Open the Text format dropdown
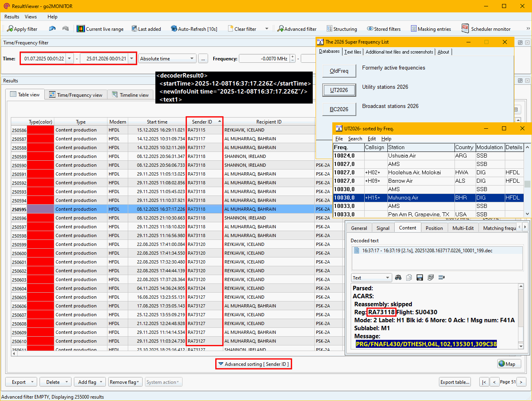This screenshot has width=532, height=401. [x=371, y=277]
